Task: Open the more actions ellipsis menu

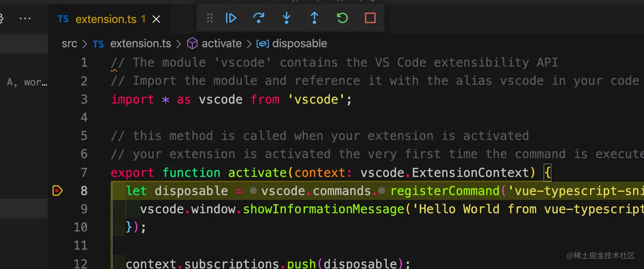Action: click(25, 19)
